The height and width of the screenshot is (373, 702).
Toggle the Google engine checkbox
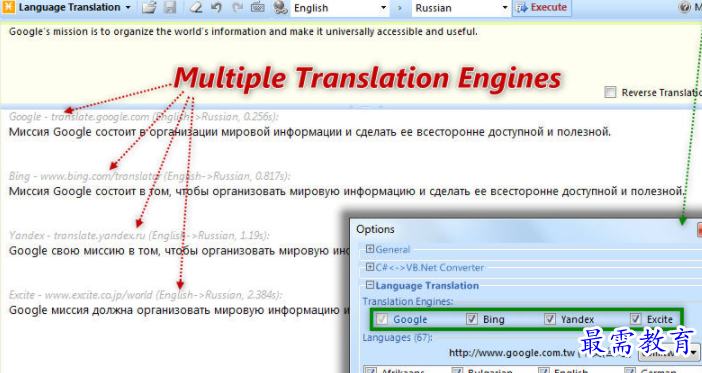click(x=381, y=319)
